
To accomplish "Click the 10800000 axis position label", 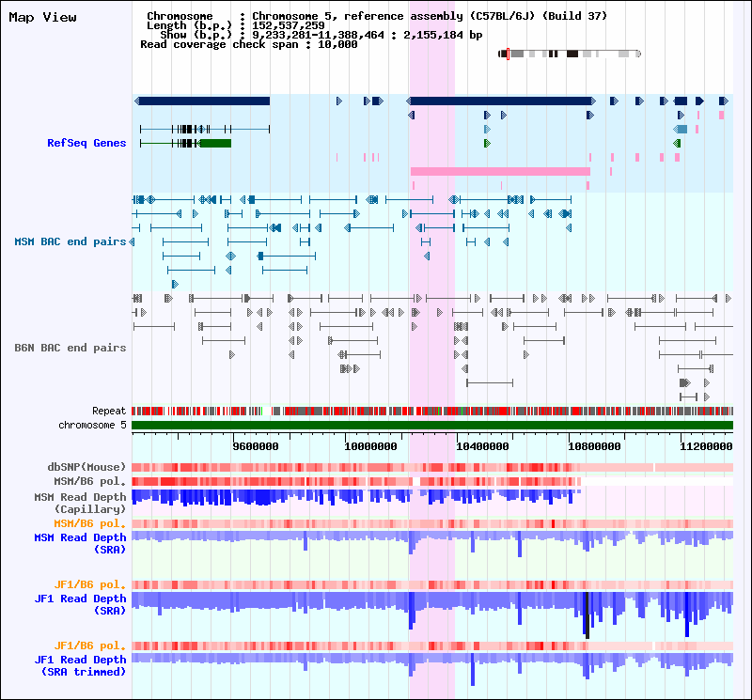I will (594, 446).
